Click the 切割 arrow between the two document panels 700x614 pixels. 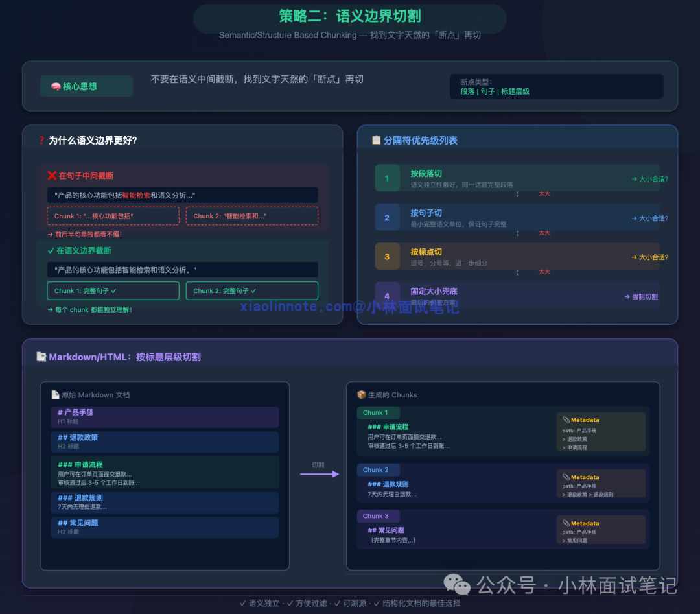pyautogui.click(x=320, y=474)
